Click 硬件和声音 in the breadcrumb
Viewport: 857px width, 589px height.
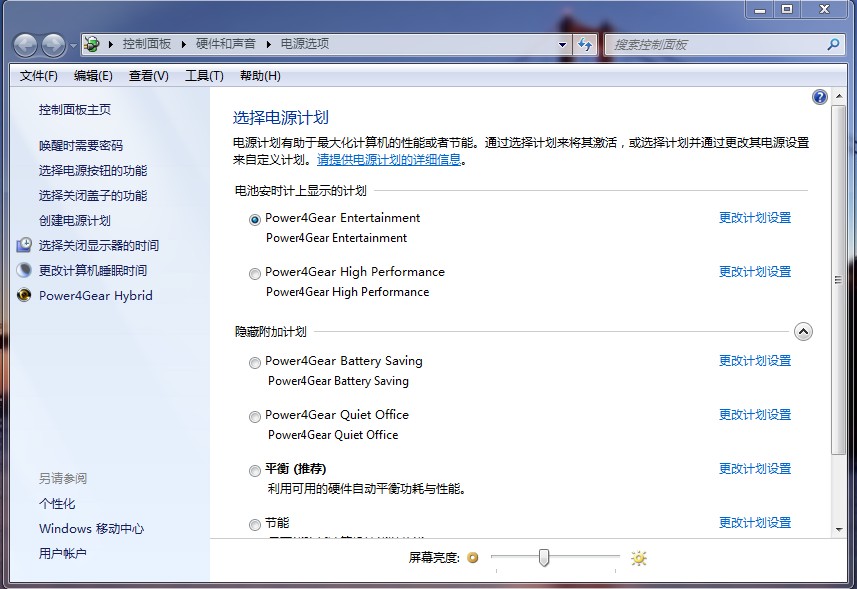click(226, 44)
